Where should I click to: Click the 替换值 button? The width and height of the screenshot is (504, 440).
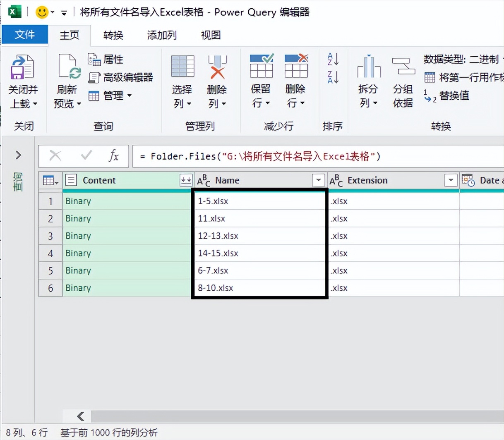click(446, 96)
